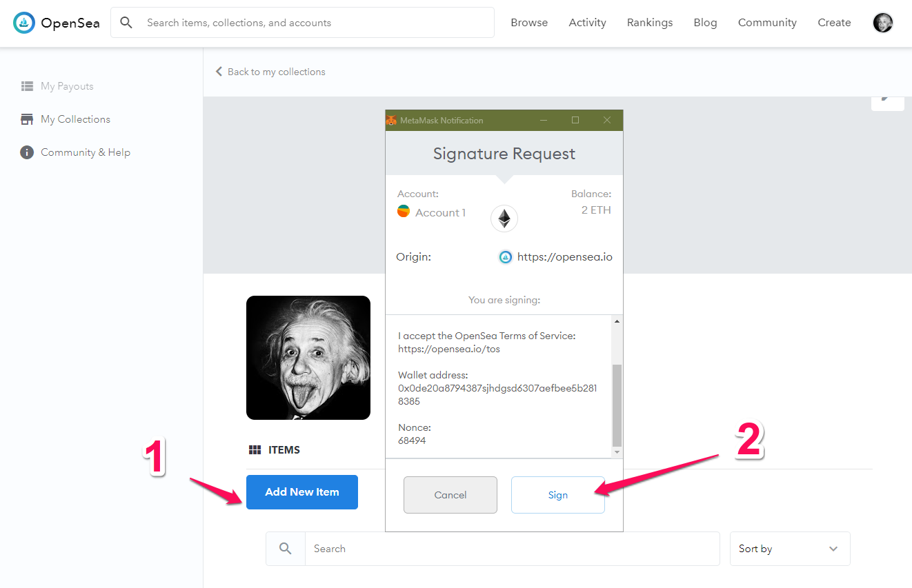This screenshot has height=588, width=912.
Task: Click the Community & Help info icon
Action: [x=27, y=152]
